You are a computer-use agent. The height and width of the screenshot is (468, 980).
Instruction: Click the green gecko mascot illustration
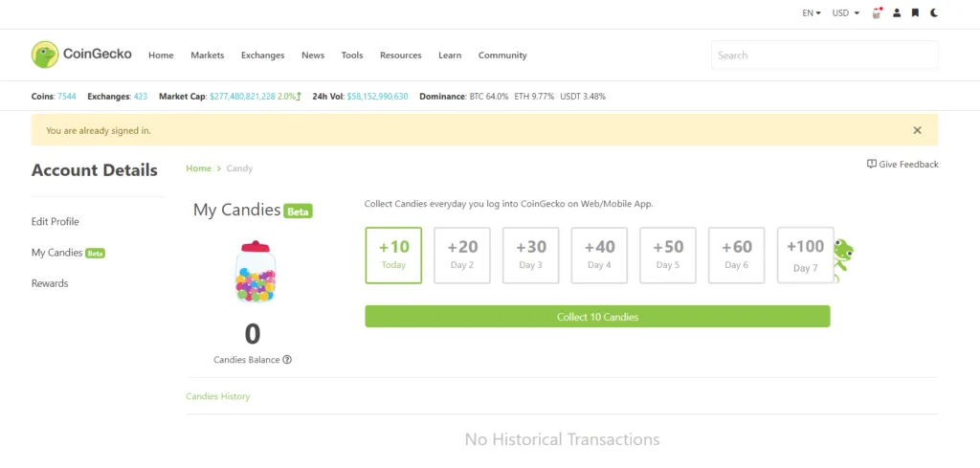[x=844, y=258]
